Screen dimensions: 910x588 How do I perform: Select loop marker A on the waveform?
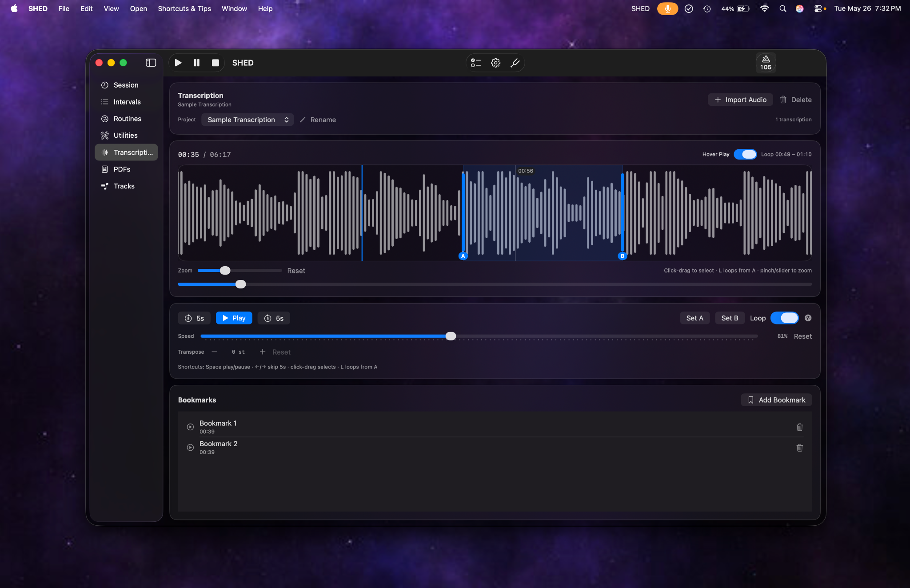pyautogui.click(x=463, y=256)
